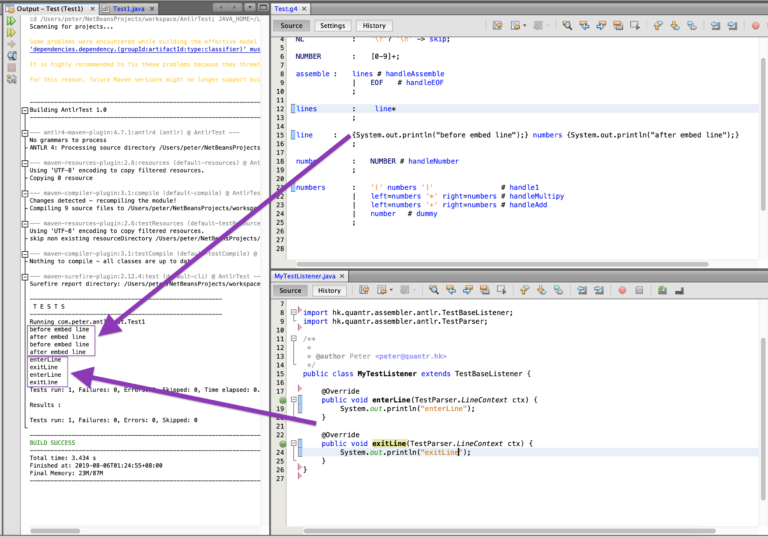The width and height of the screenshot is (768, 538).
Task: Collapse antlr4-maven-plugin output section
Action: point(24,133)
